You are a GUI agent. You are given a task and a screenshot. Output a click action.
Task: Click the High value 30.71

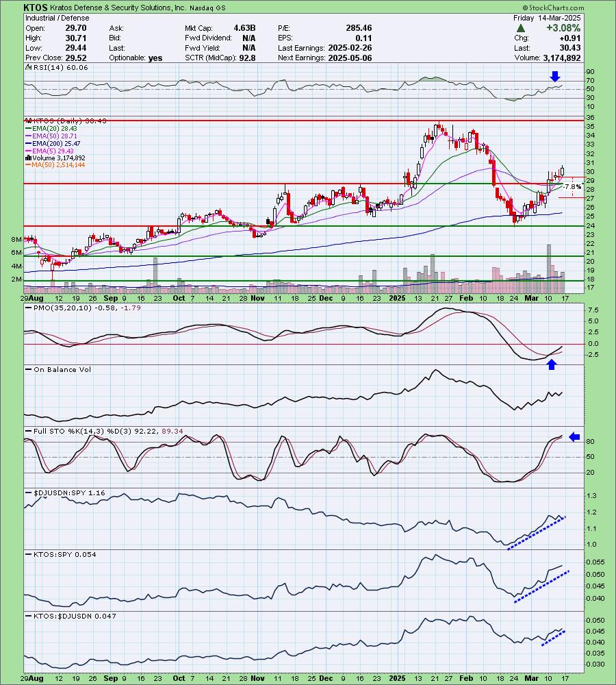pos(76,38)
